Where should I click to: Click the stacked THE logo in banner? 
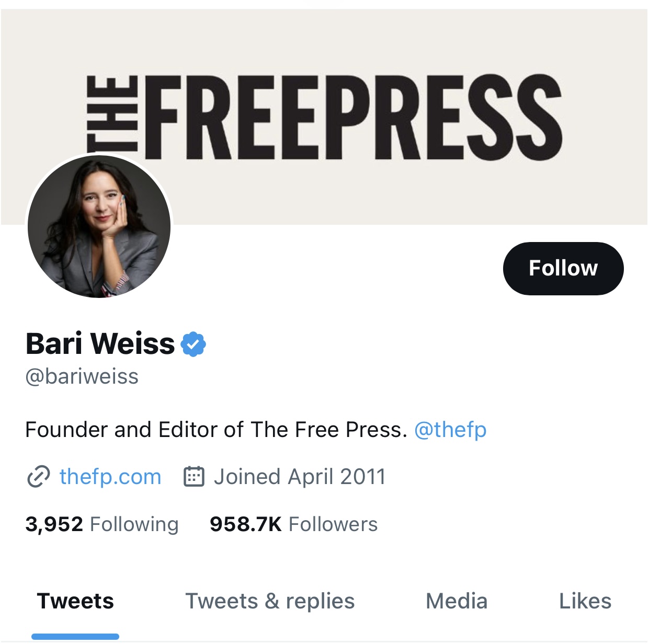coord(112,117)
